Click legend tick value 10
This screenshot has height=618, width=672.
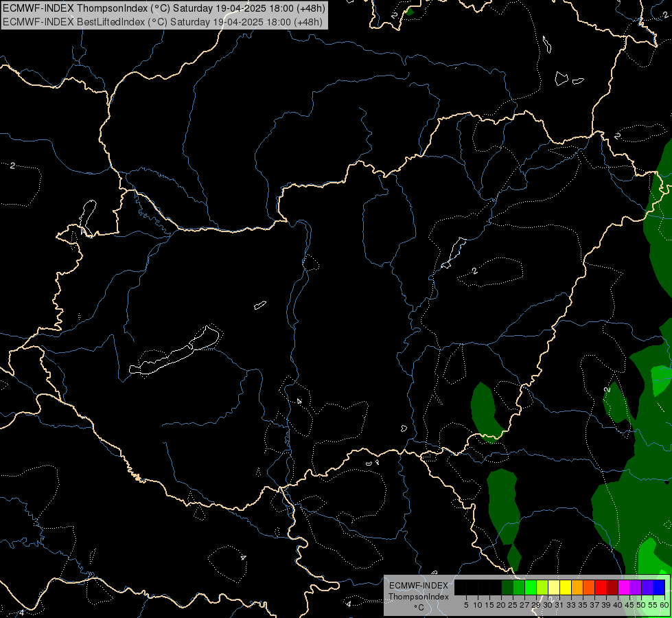pyautogui.click(x=478, y=605)
